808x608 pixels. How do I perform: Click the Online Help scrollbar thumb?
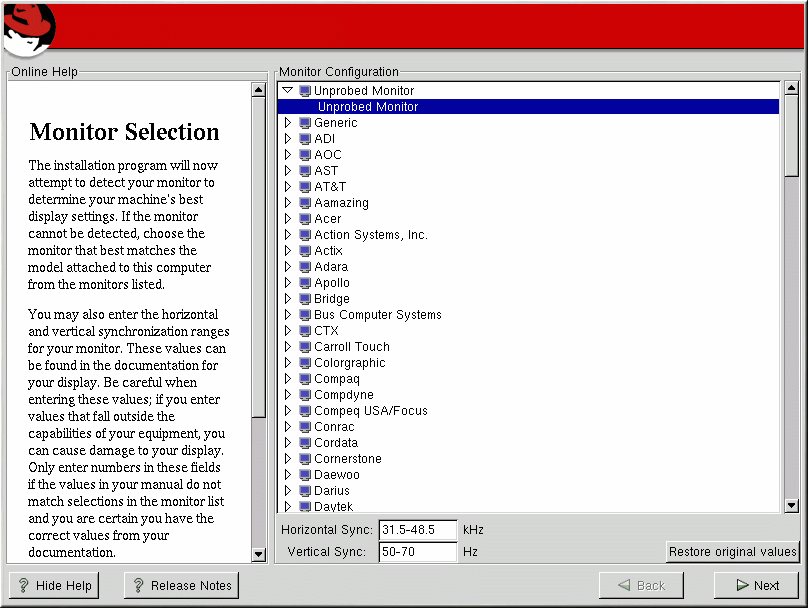pyautogui.click(x=259, y=257)
